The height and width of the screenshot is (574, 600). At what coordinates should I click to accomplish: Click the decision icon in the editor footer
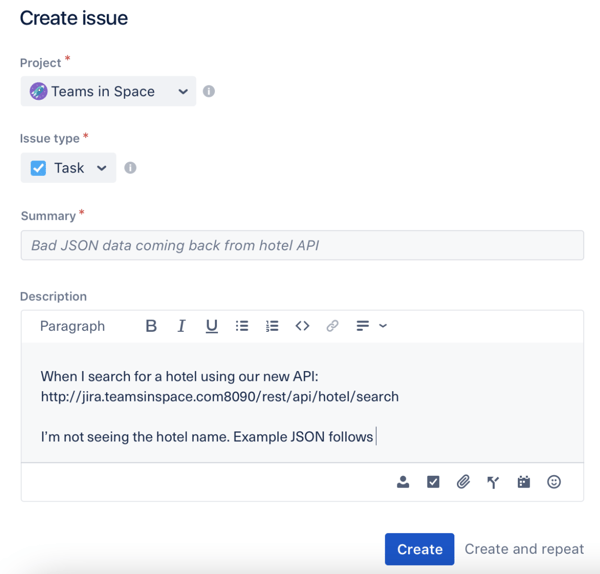tap(493, 482)
